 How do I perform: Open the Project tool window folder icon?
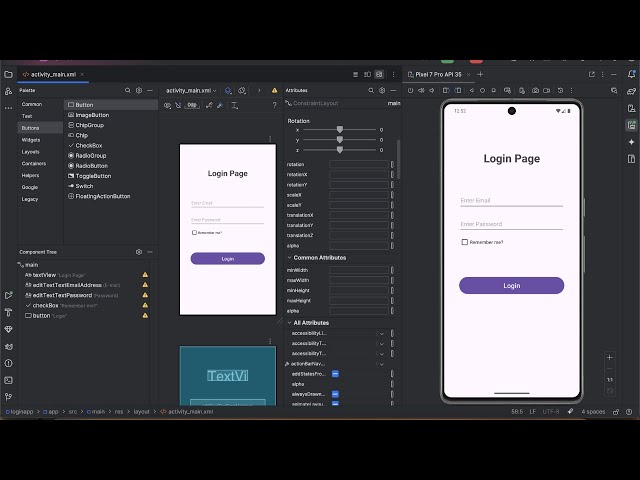[8, 74]
